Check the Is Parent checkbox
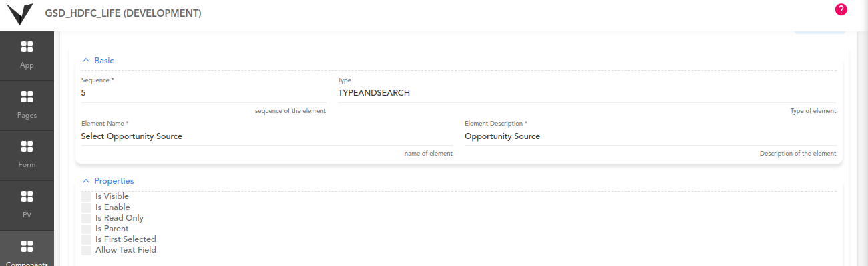Screen dimensions: 868x266 tap(86, 229)
